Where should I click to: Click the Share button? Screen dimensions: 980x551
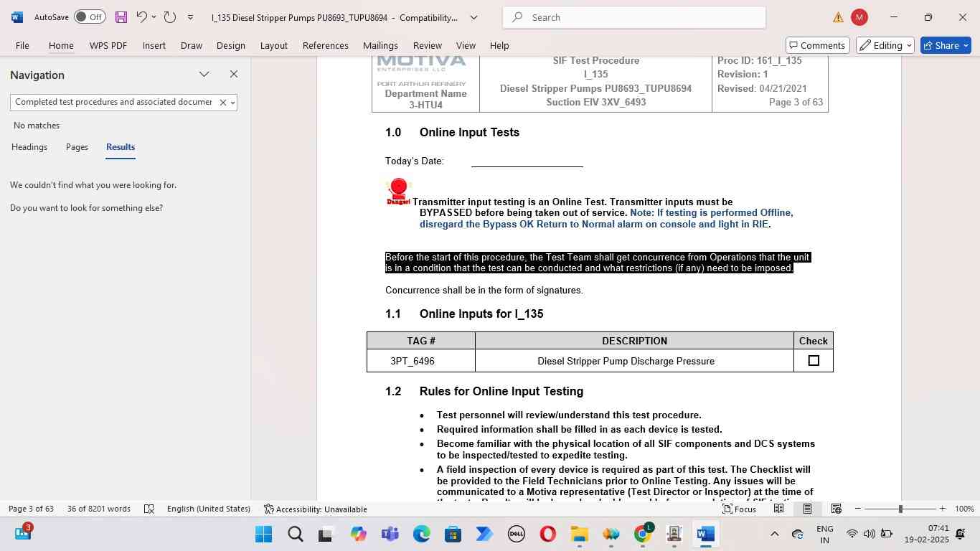tap(946, 45)
